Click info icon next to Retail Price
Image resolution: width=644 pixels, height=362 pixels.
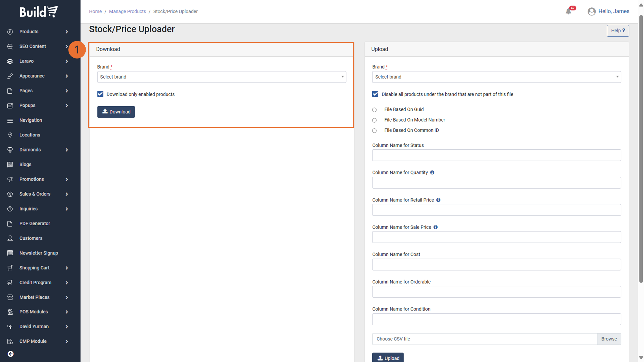pos(438,200)
